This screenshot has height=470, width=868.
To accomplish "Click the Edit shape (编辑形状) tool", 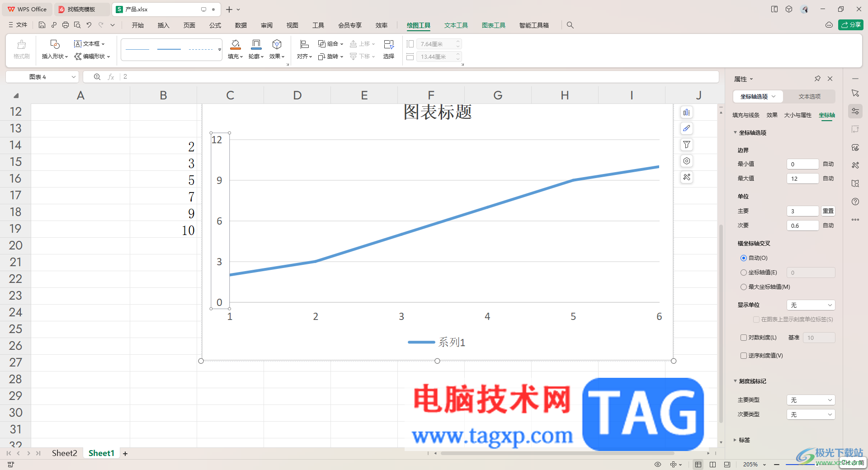I will (x=92, y=56).
